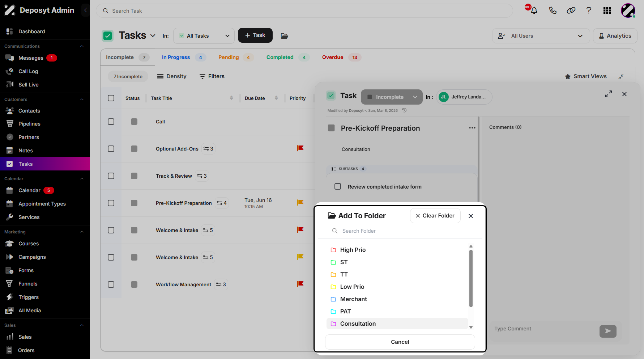This screenshot has width=644, height=359.
Task: Collapse the table view icon near Smart Views
Action: (621, 76)
